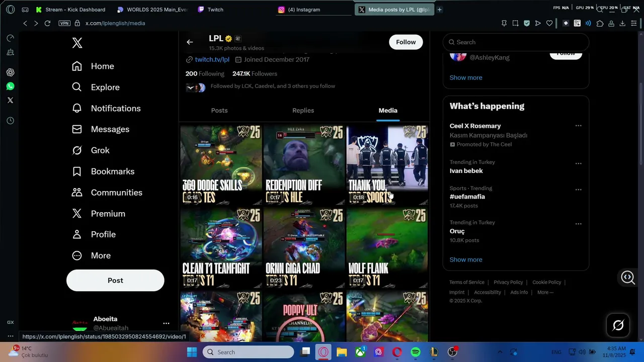Open the CLEAN T1 TEAMFIGHT video thumbnail
Screen dimensions: 644x362
click(x=221, y=248)
